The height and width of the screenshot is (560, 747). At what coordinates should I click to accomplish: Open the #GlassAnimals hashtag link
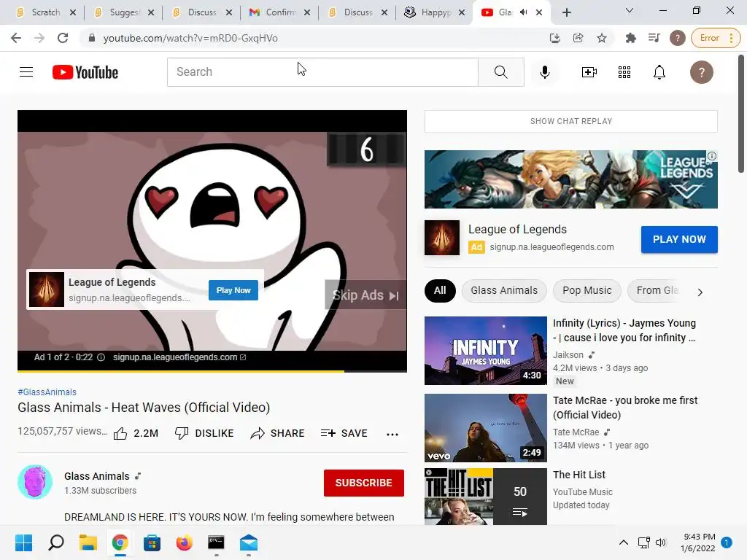(47, 392)
